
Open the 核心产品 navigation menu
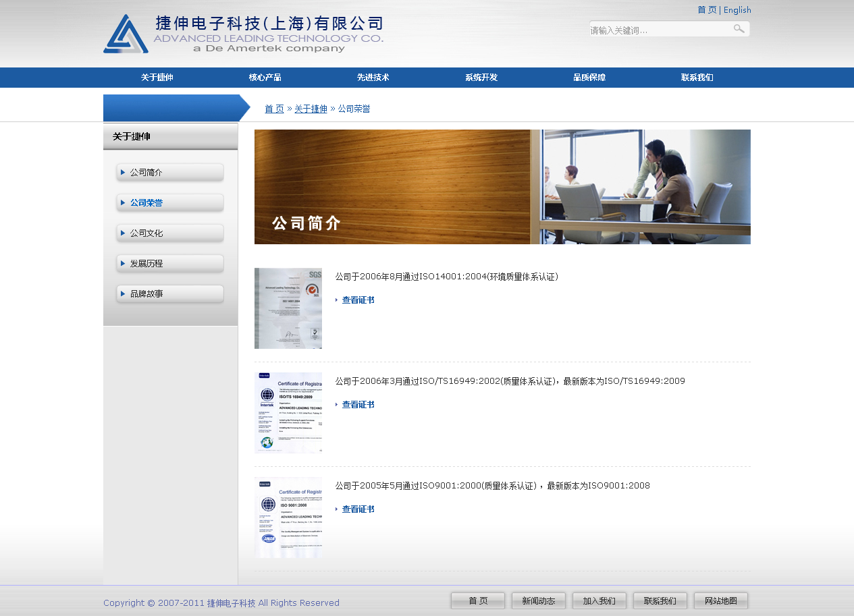coord(265,78)
